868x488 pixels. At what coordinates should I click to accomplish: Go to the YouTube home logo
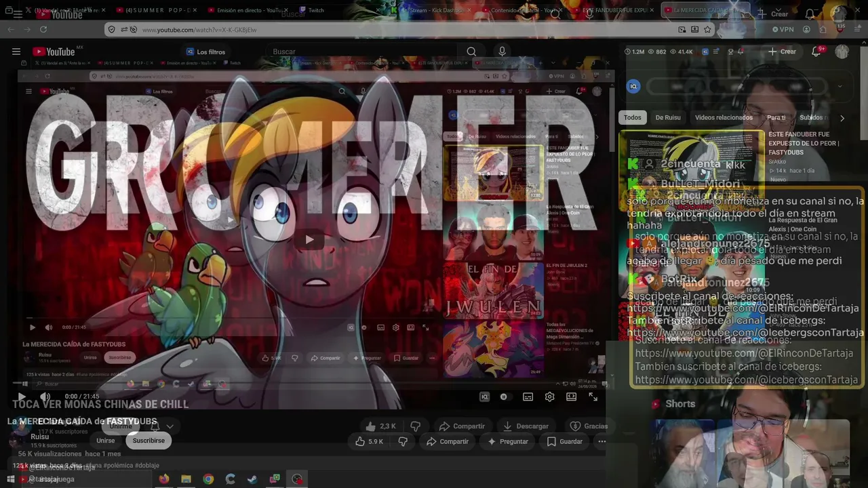pos(53,52)
